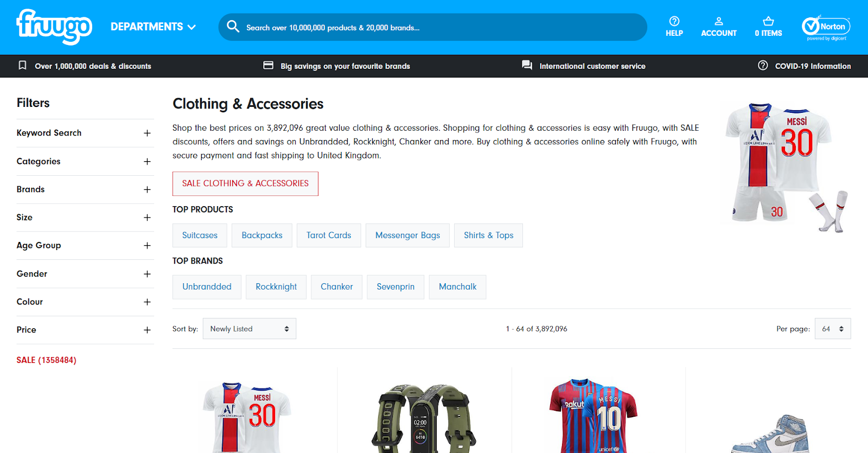The width and height of the screenshot is (868, 453).
Task: Click the bookmark icon beside deals & discounts
Action: click(22, 66)
